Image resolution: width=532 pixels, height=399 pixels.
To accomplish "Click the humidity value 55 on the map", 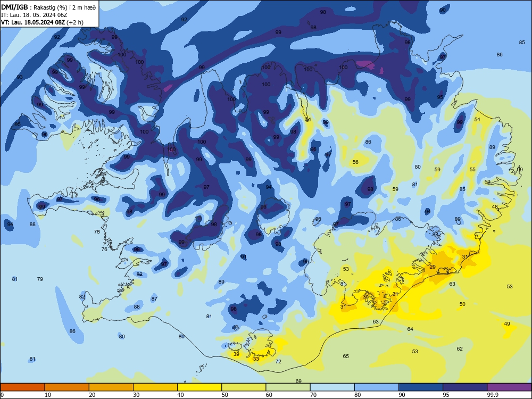I will (472, 169).
